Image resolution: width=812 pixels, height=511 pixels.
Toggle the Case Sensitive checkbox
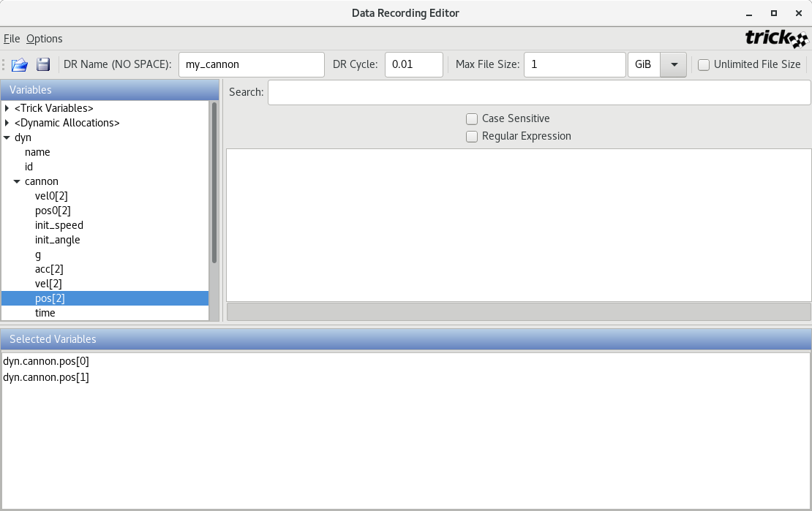(x=471, y=119)
